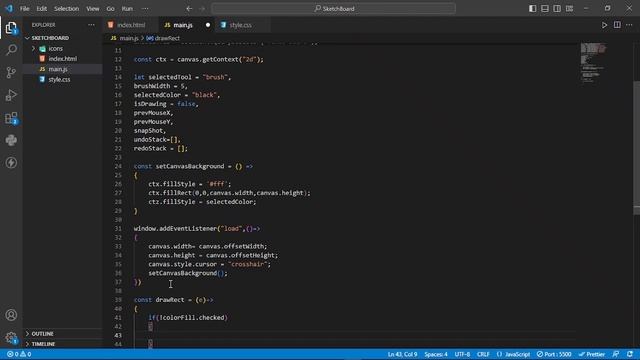Go back with the navigation arrow
Screen dimensions: 640x360
pyautogui.click(x=189, y=8)
